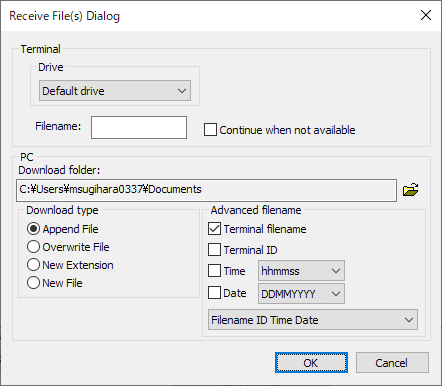Viewport: 442px width, 386px height.
Task: Close the Receive File(s) Dialog window
Action: point(426,15)
